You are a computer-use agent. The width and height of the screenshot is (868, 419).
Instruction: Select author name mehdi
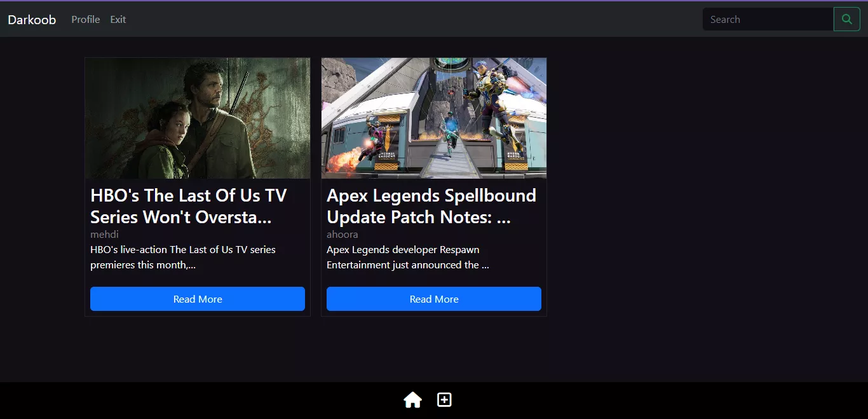pos(104,235)
